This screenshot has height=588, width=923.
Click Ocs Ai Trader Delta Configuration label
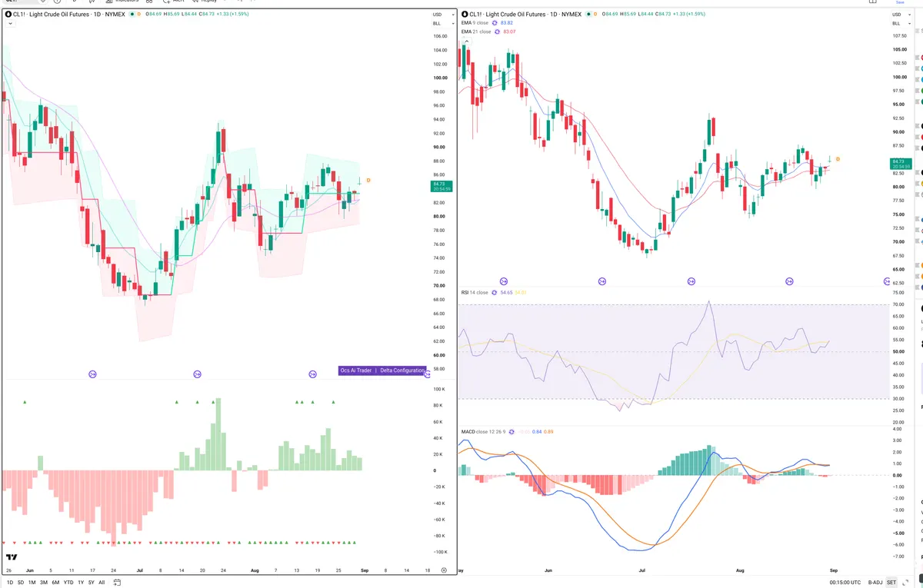(x=382, y=370)
